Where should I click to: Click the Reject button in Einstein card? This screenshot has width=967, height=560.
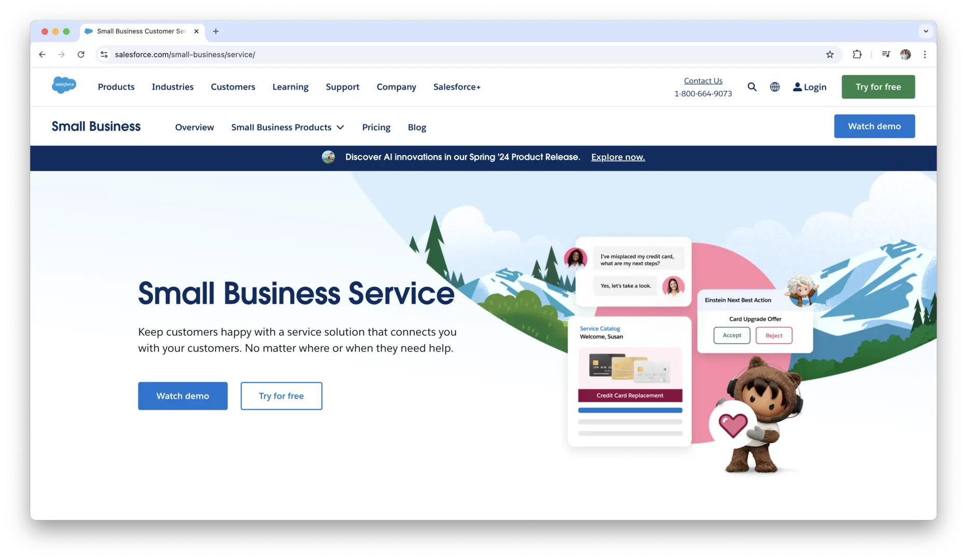coord(774,335)
